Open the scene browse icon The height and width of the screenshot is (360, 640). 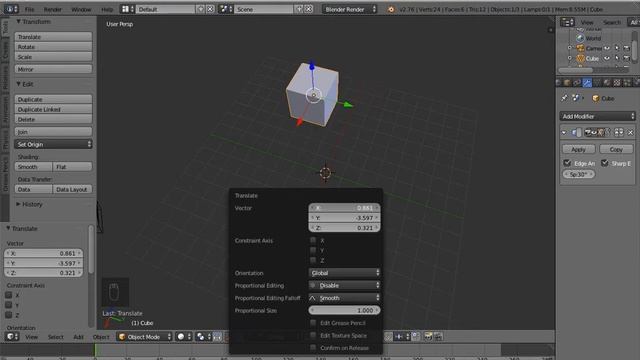226,9
